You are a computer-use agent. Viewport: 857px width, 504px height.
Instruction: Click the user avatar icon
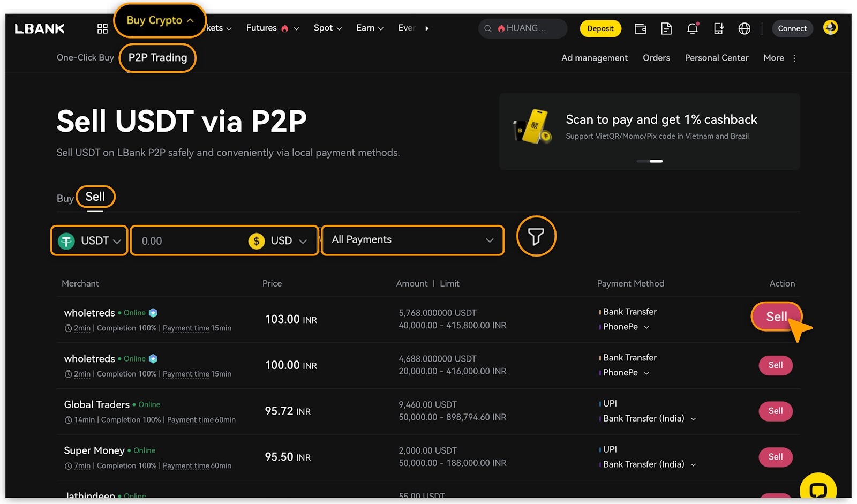[x=830, y=27]
